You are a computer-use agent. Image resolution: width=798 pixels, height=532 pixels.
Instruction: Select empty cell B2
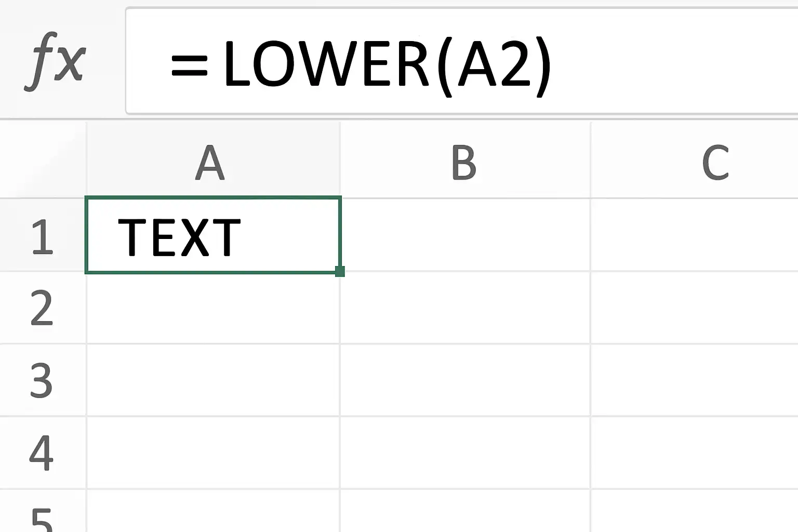(465, 308)
